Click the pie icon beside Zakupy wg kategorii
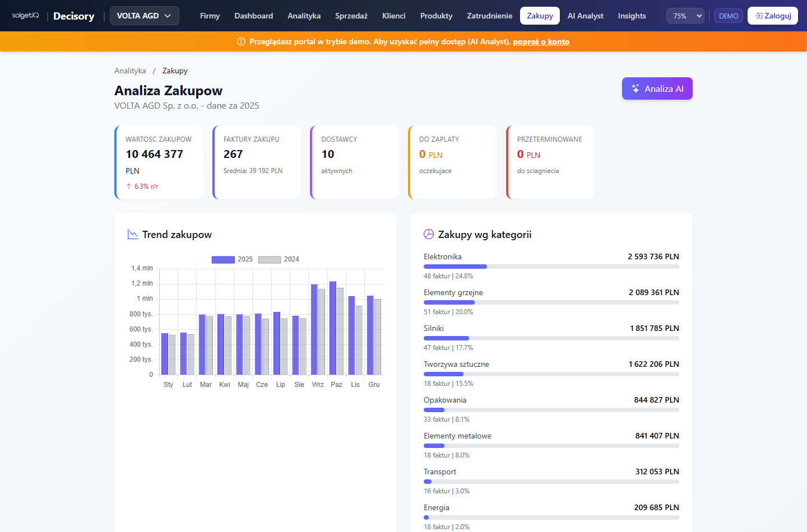Viewport: 807px width, 532px height. click(429, 234)
